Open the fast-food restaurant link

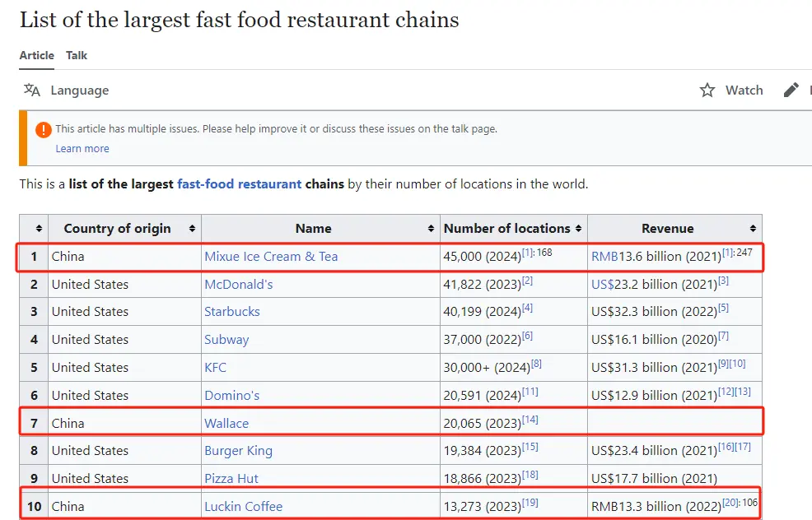(240, 184)
